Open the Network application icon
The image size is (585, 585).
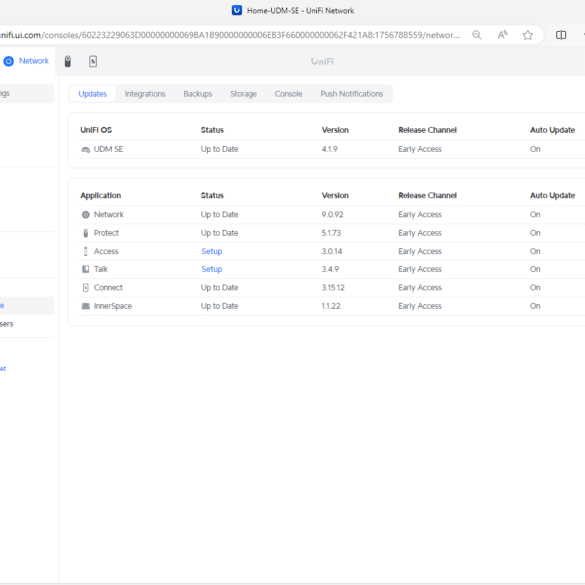click(x=9, y=61)
